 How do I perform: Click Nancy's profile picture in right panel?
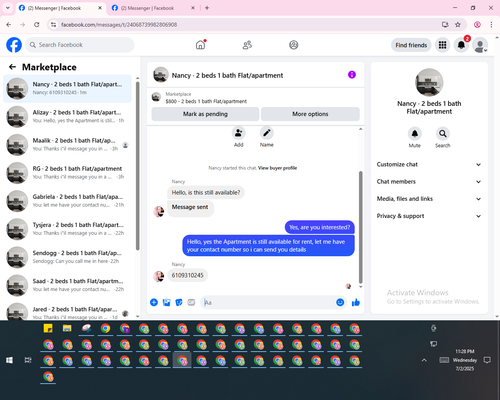(429, 82)
